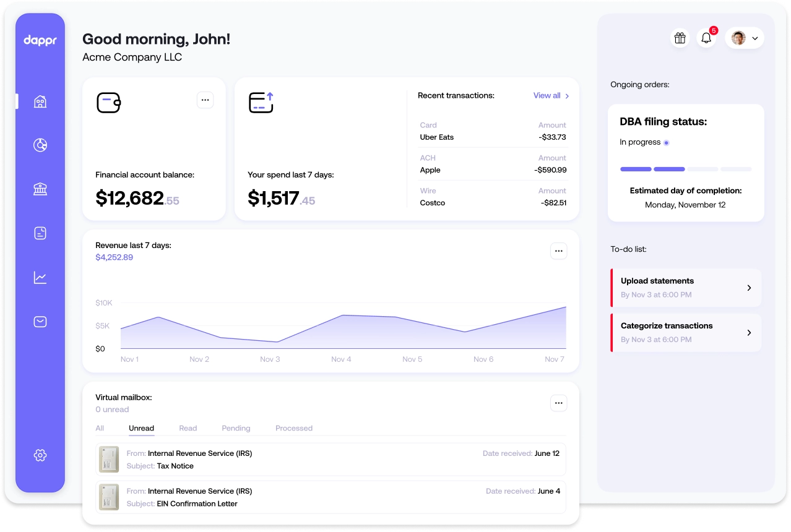Open the documents sidebar icon
791x532 pixels.
point(40,233)
